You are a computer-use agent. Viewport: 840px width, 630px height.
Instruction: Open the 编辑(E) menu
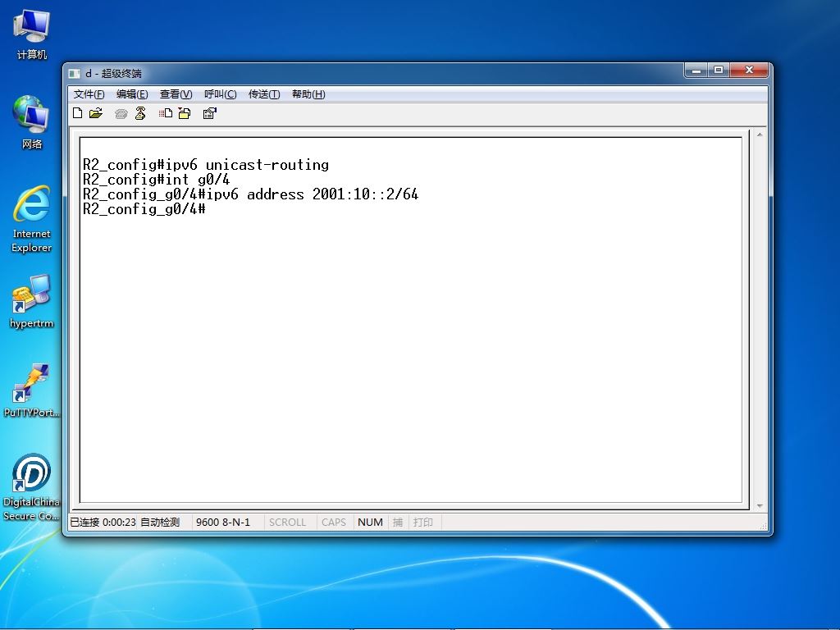(132, 94)
